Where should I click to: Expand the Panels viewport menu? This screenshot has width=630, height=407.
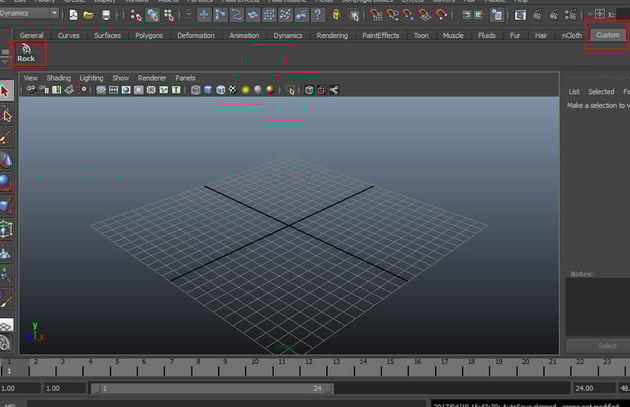pos(185,77)
